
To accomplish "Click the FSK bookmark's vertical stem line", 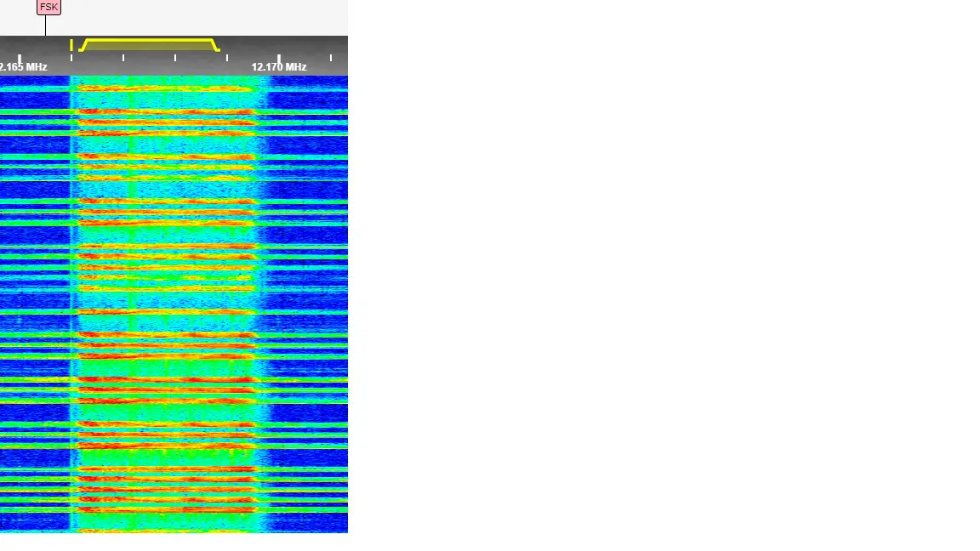I will (45, 25).
